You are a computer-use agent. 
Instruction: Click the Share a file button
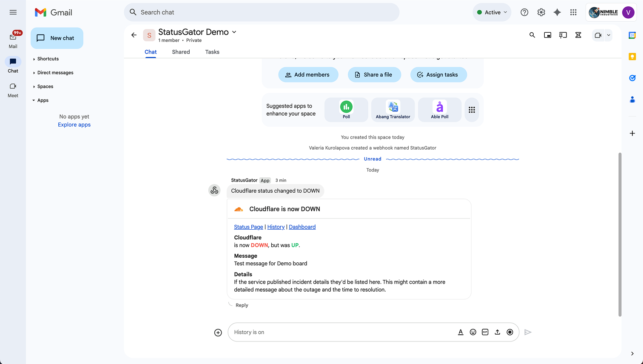click(x=375, y=75)
